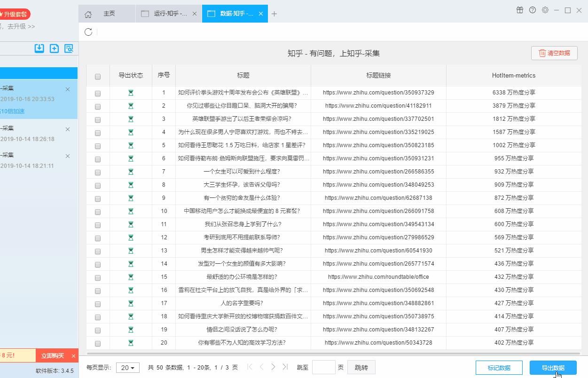The height and width of the screenshot is (378, 588).
Task: Click title 大三学生怀孕,该告诉父母吗?
Action: 242,185
